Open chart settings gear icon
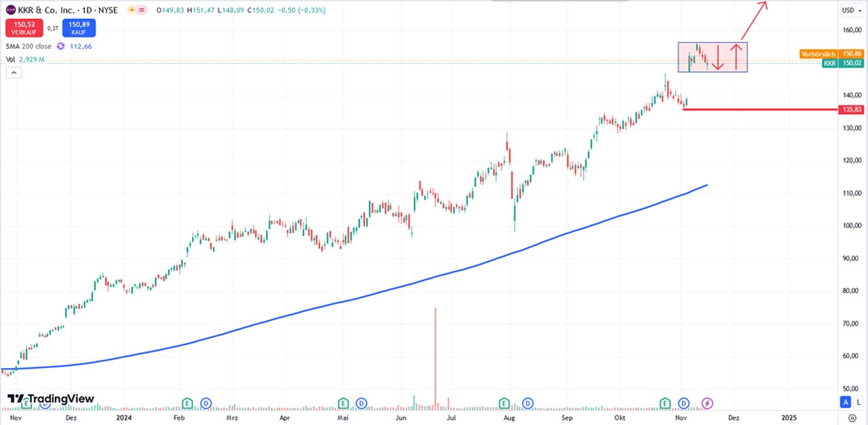The width and height of the screenshot is (868, 425). tap(852, 418)
